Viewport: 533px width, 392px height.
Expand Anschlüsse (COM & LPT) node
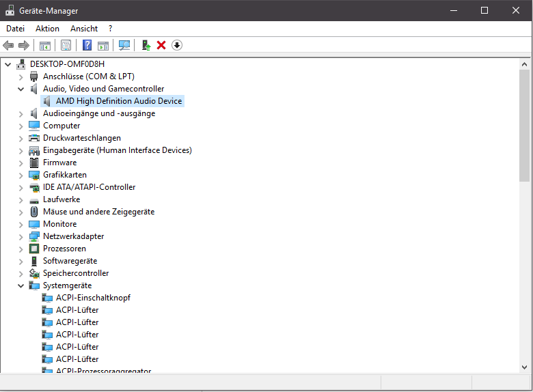coord(20,76)
